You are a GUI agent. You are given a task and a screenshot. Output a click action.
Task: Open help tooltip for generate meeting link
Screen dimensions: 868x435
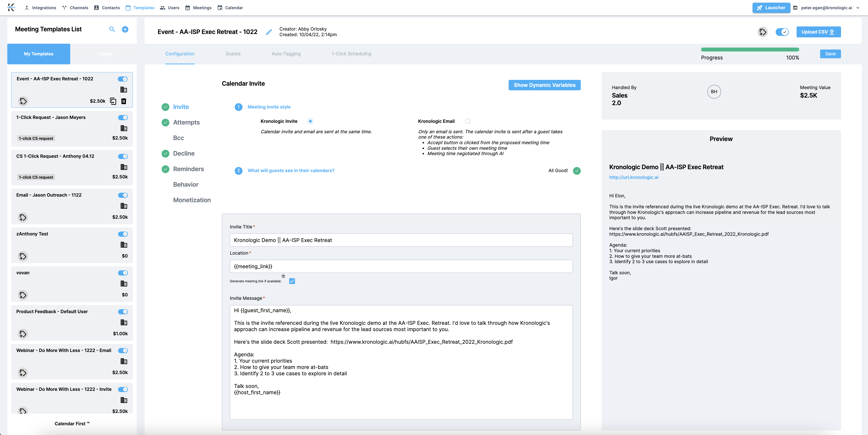[283, 276]
